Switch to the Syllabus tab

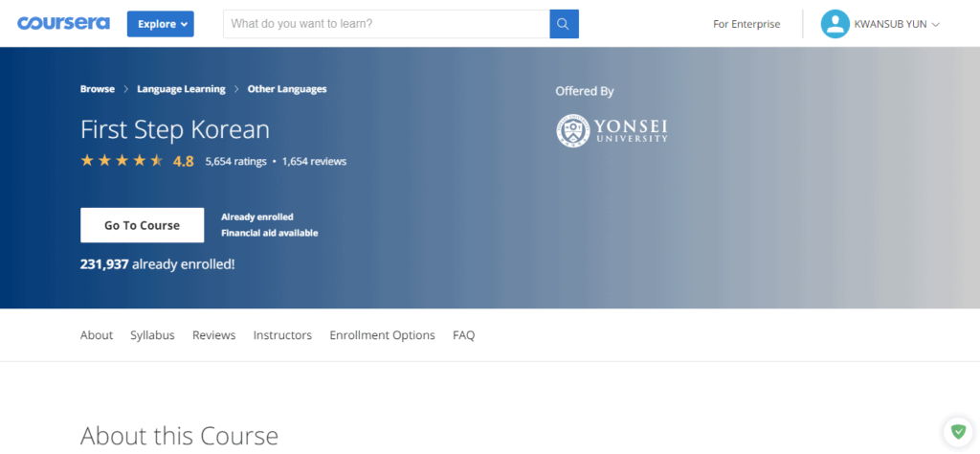tap(152, 335)
